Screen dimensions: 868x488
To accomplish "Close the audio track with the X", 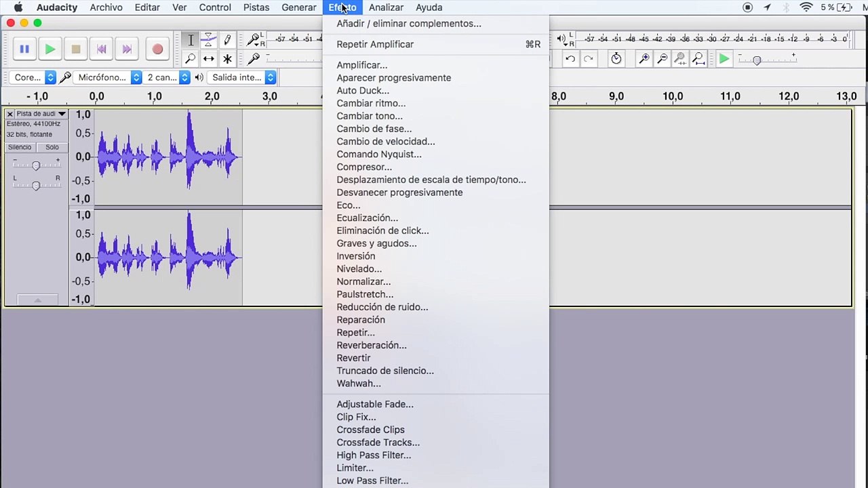I will point(10,114).
